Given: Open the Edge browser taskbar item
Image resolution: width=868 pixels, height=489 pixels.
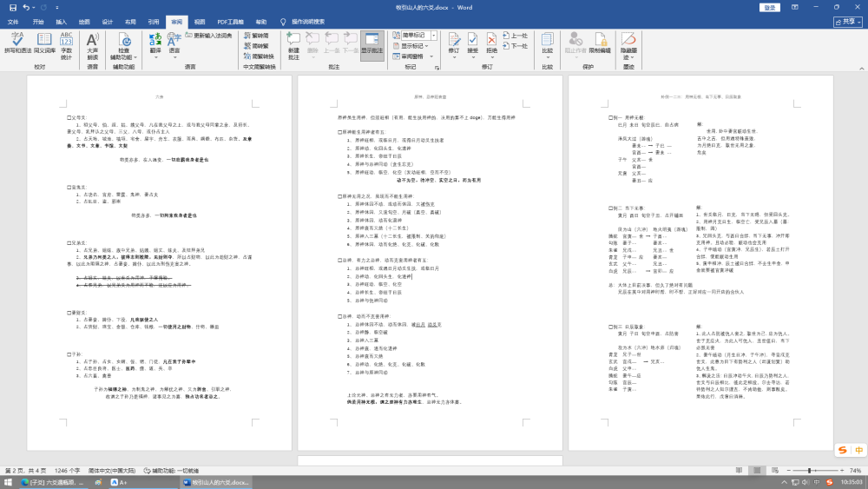Looking at the screenshot, I should (x=52, y=482).
